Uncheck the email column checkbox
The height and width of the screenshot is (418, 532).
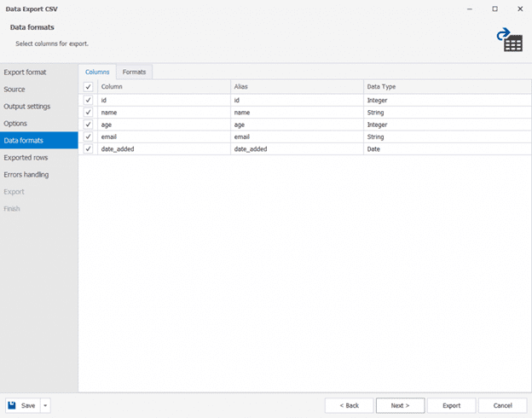click(x=88, y=136)
